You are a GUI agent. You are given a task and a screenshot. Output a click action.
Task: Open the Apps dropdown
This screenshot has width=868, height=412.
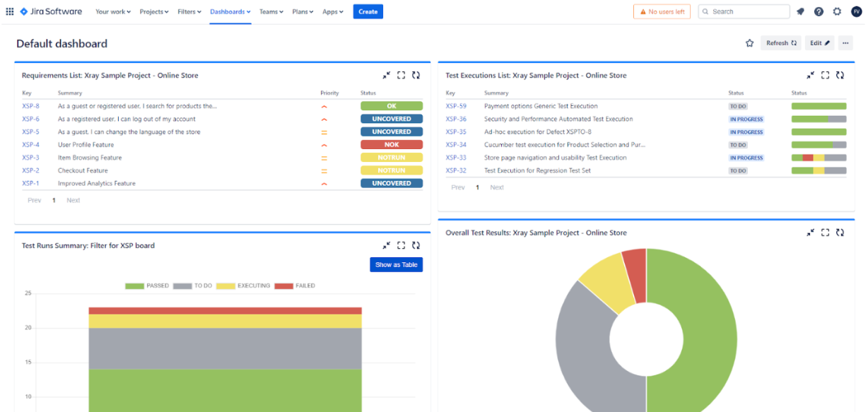click(332, 11)
